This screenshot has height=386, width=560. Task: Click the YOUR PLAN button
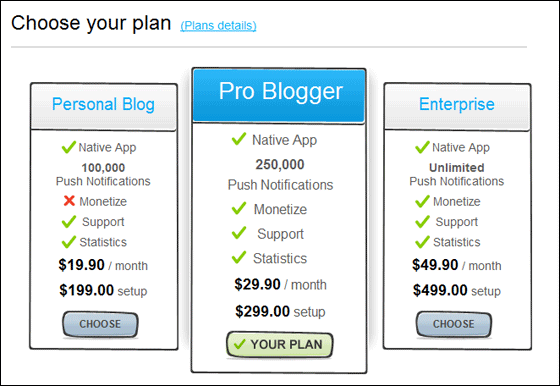(280, 345)
